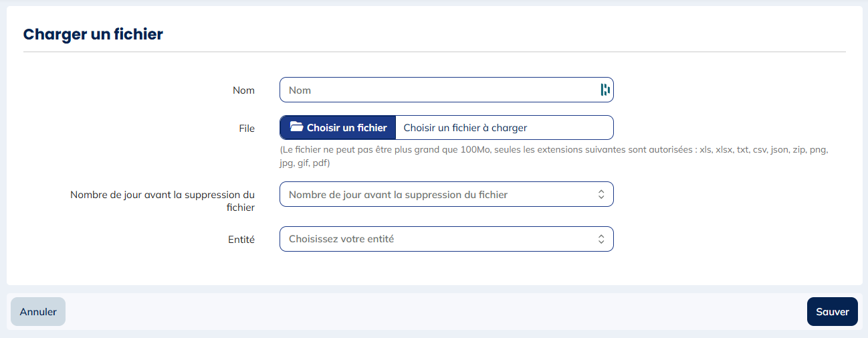Viewport: 868px width, 338px height.
Task: Click the Annuler button
Action: tap(38, 311)
